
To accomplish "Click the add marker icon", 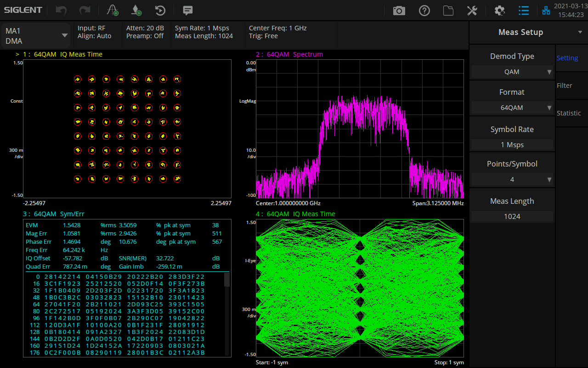I will click(x=136, y=10).
